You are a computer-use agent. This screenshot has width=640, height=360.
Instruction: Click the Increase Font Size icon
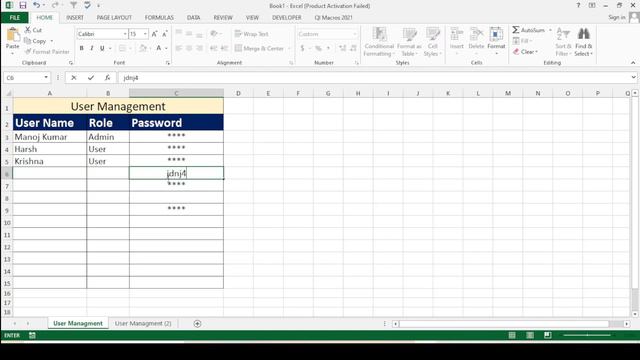(x=154, y=34)
